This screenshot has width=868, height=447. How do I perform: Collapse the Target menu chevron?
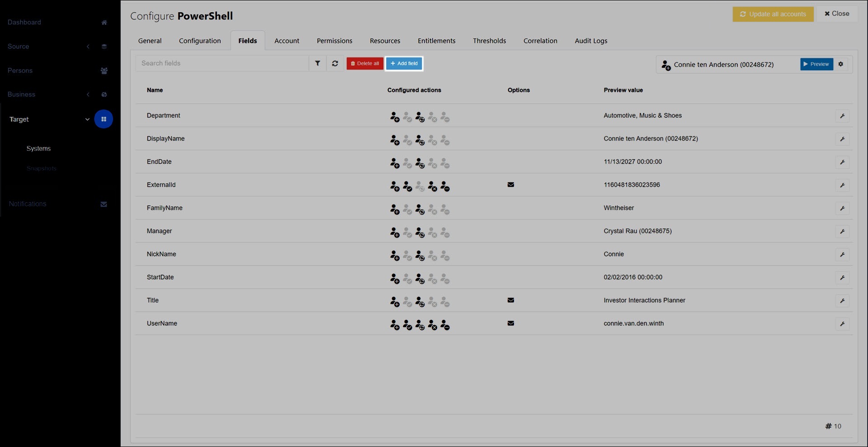point(87,119)
